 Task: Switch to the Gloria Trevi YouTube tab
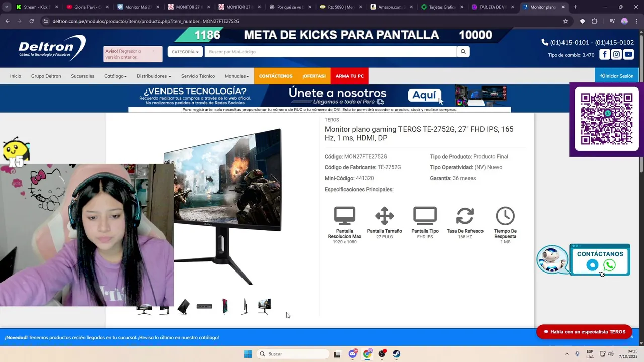[87, 7]
